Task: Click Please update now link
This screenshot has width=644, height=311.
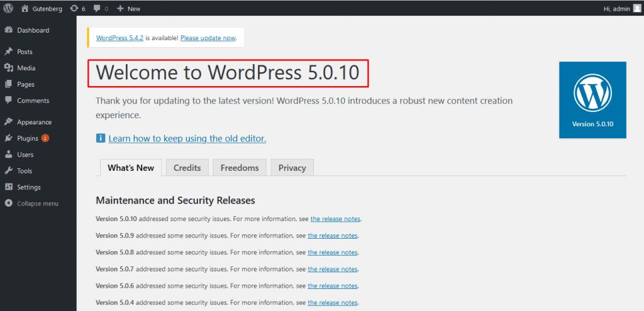Action: pyautogui.click(x=208, y=38)
